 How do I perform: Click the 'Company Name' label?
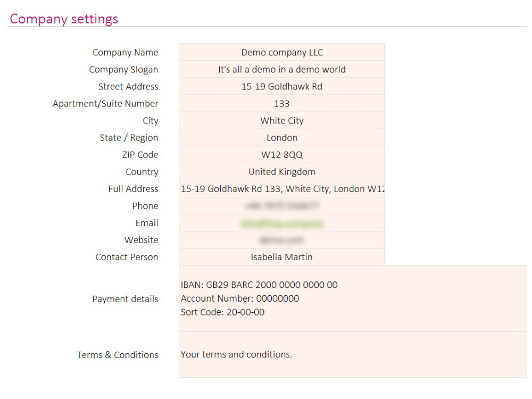coord(125,53)
